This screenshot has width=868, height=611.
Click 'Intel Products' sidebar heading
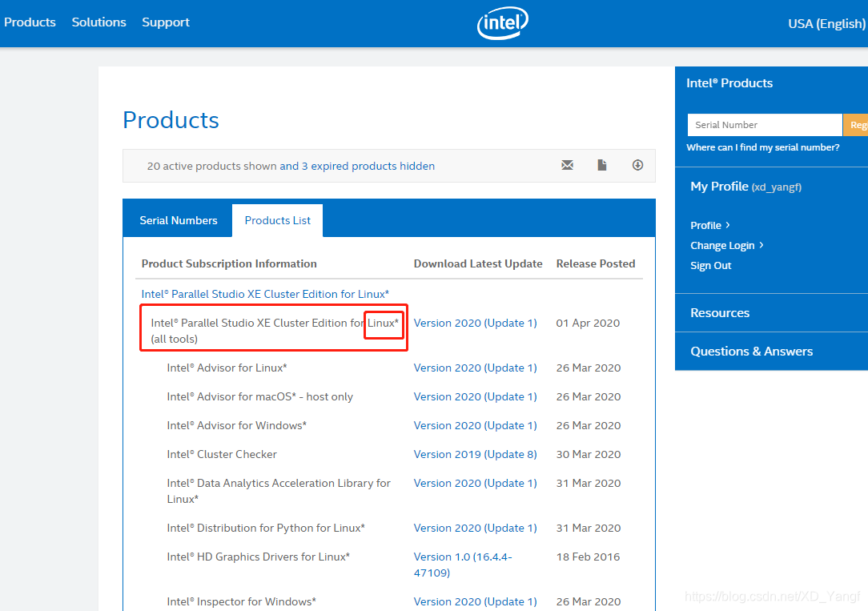(729, 83)
